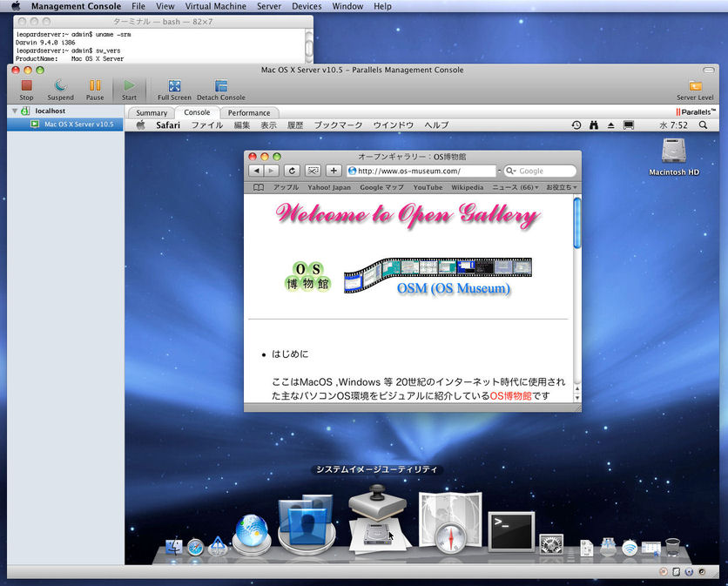
Task: Stop the virtual machine with Stop button
Action: tap(26, 90)
